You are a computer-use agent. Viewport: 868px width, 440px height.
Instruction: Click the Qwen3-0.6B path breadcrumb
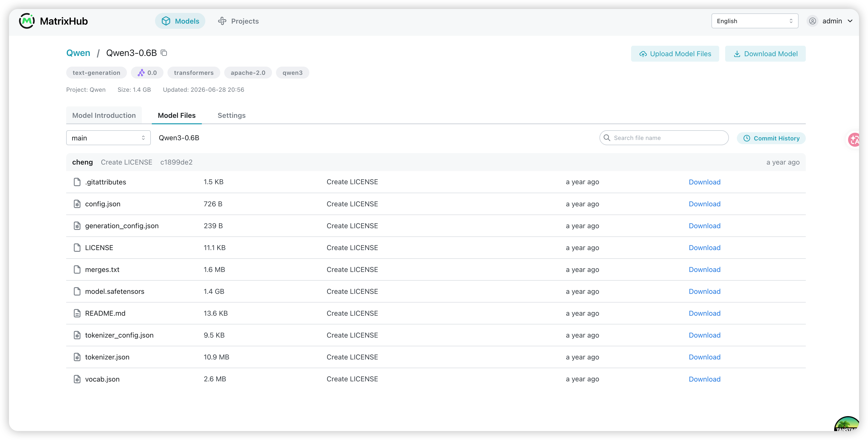[179, 138]
